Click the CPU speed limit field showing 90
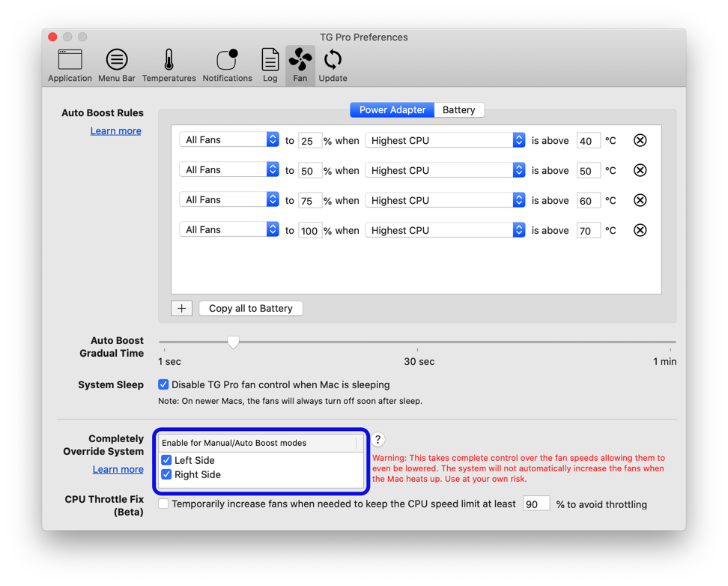 click(536, 504)
